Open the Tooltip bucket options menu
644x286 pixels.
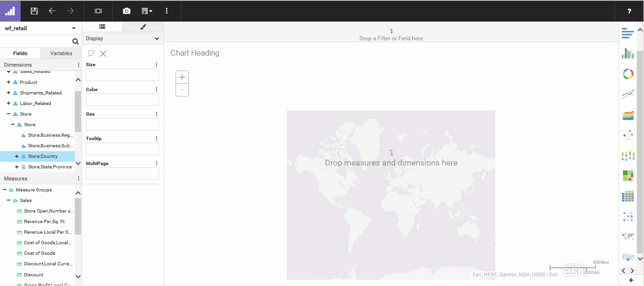[x=156, y=139]
